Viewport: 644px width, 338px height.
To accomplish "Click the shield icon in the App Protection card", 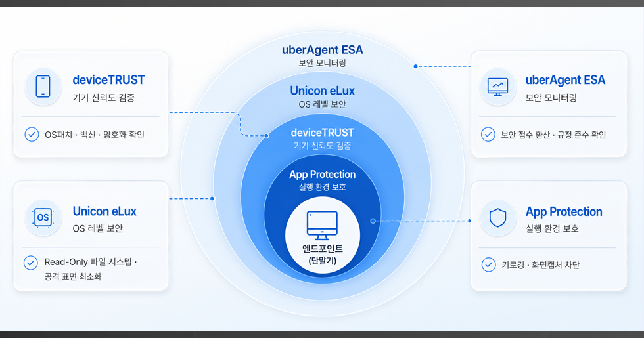I will pos(498,218).
